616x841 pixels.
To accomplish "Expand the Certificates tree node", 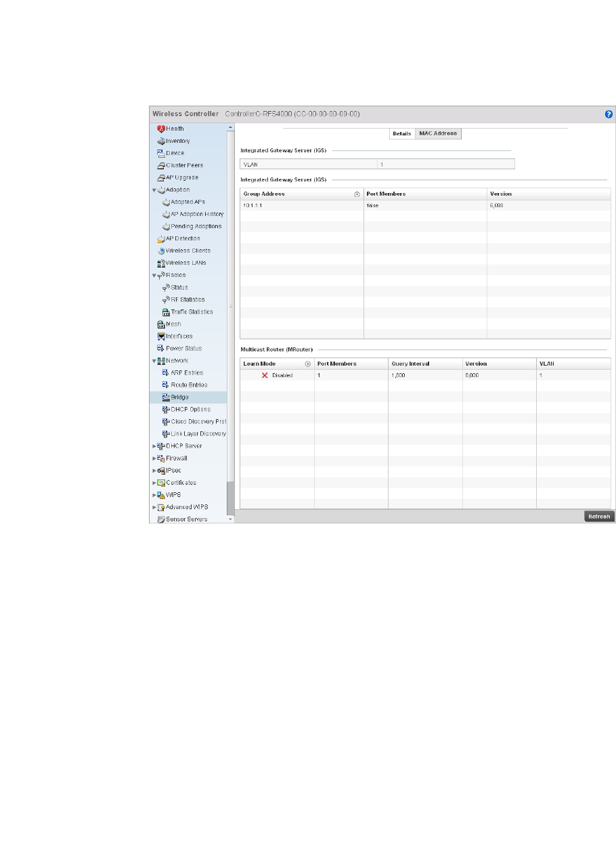I will 154,483.
